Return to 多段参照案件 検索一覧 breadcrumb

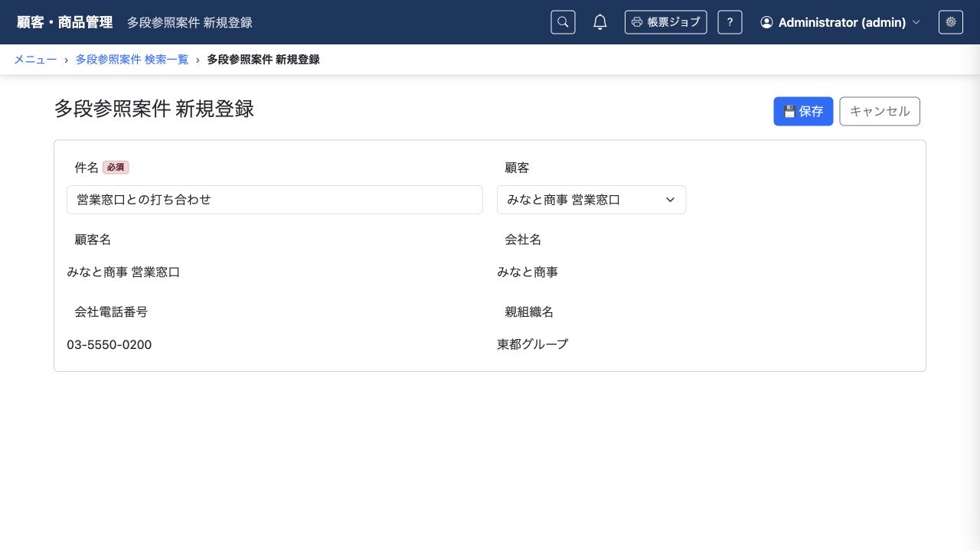coord(132,60)
